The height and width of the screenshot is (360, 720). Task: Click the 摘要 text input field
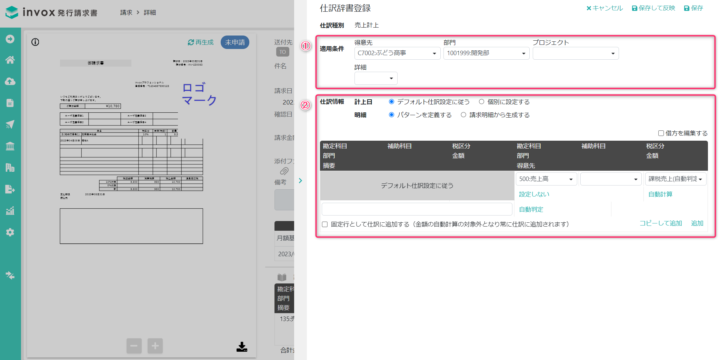[417, 209]
